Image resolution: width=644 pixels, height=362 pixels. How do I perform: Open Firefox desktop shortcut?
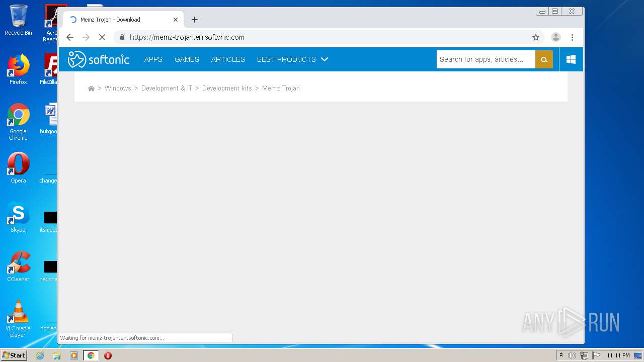tap(18, 69)
